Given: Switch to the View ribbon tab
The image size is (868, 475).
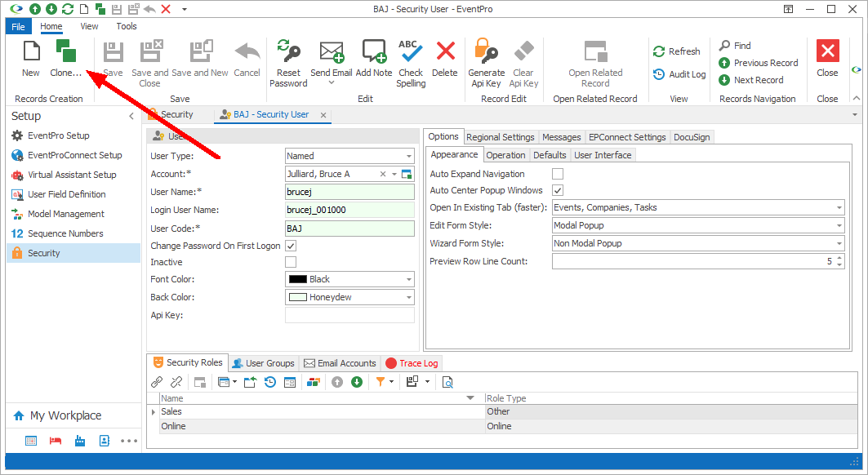Looking at the screenshot, I should tap(89, 26).
